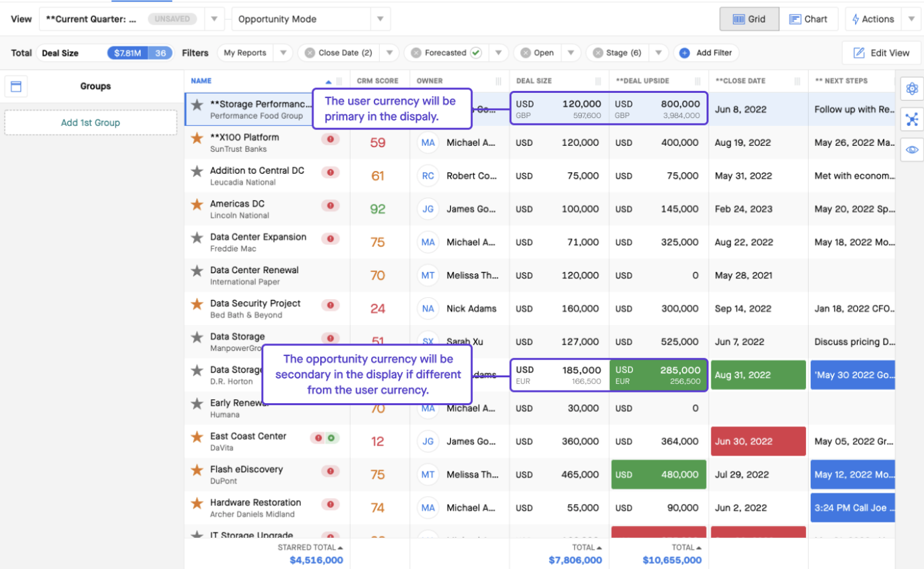Screen dimensions: 924x569
Task: Click the Actions button
Action: pos(873,19)
